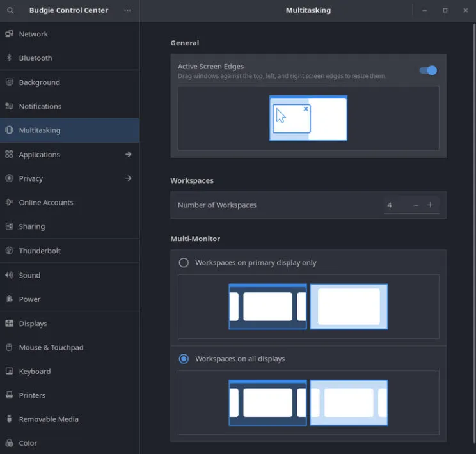The image size is (476, 454).
Task: Click the Printers sidebar icon
Action: click(9, 395)
